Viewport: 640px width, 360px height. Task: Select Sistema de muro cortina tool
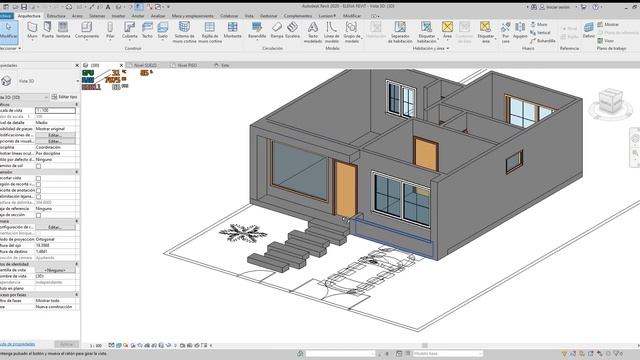pos(184,32)
